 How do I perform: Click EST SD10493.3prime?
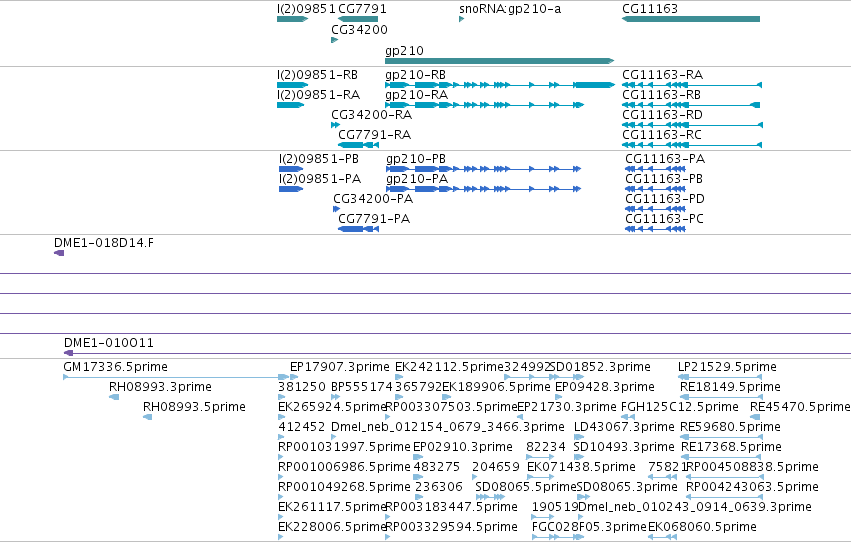click(x=624, y=448)
